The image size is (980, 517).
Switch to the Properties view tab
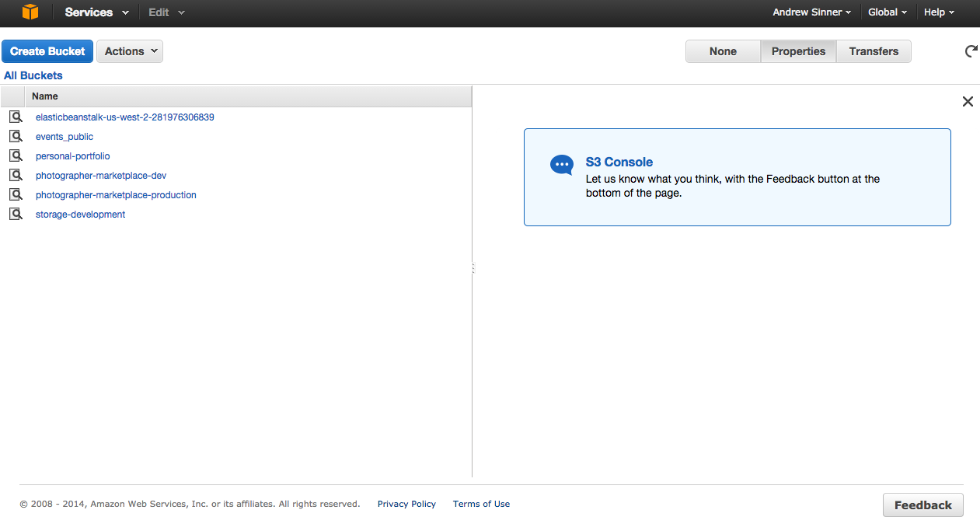click(798, 51)
